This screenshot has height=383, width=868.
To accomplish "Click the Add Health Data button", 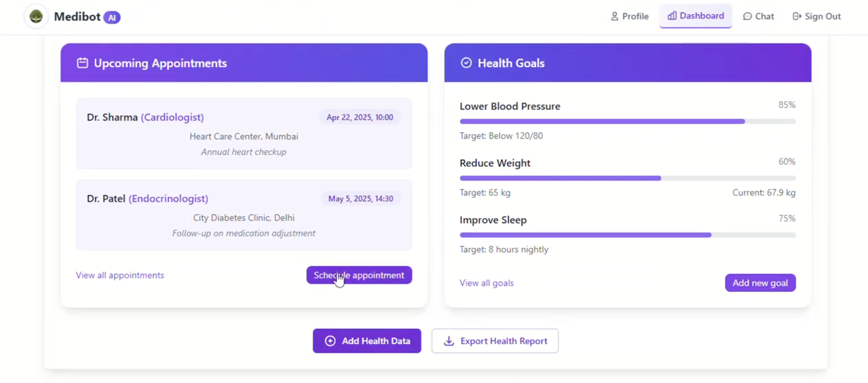I will 367,341.
